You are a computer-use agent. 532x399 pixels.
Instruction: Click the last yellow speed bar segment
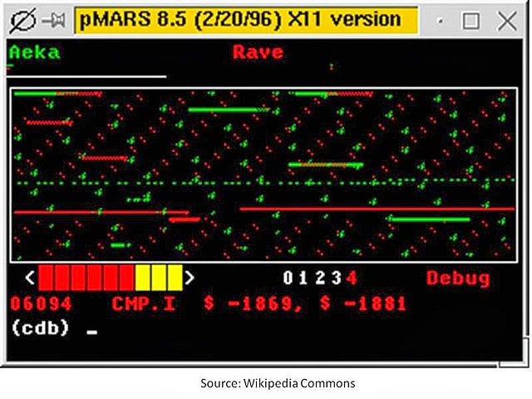(175, 278)
